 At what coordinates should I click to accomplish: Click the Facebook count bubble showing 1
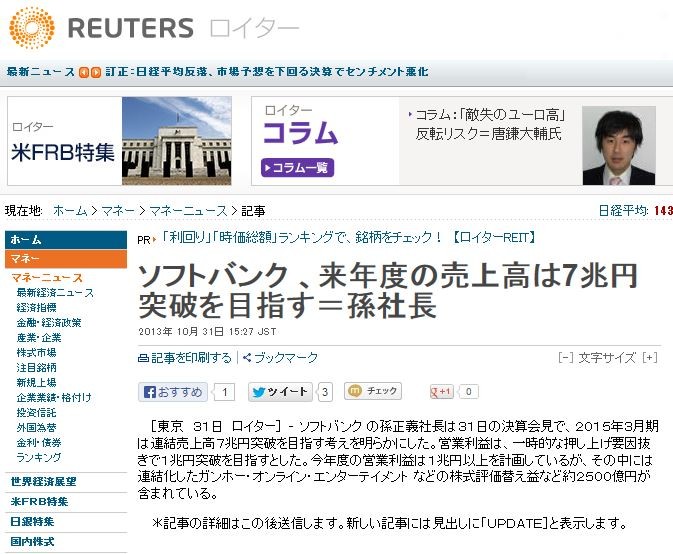coord(224,392)
